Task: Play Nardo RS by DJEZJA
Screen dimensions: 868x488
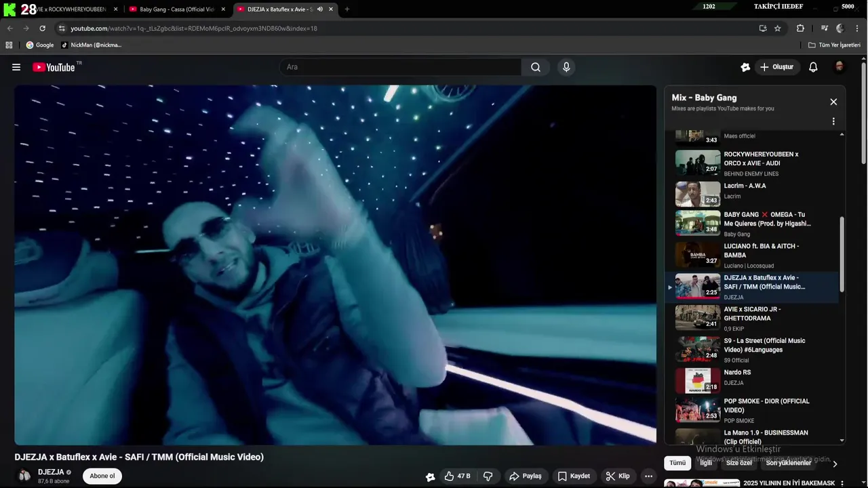Action: [752, 381]
